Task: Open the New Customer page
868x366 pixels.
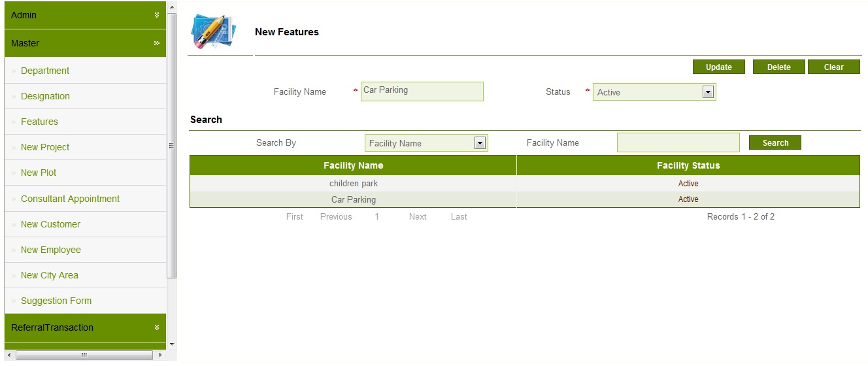Action: (x=50, y=224)
